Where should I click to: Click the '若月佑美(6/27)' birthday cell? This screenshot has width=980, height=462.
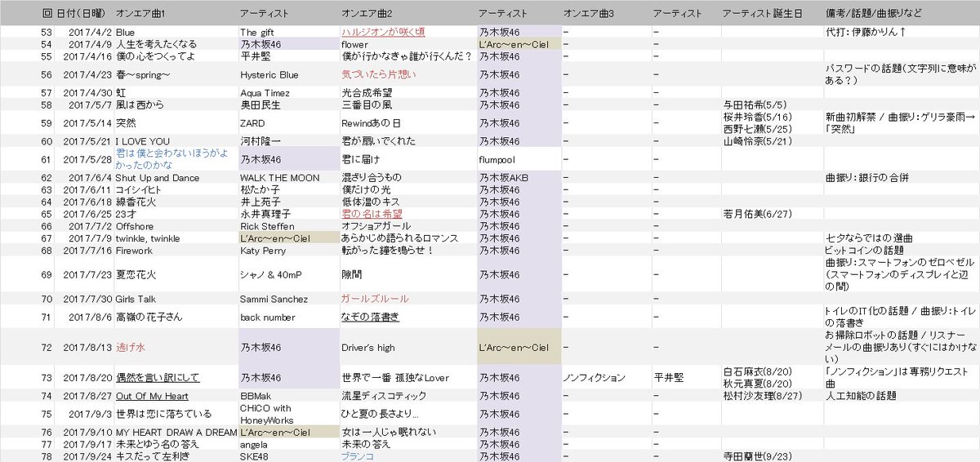tap(758, 214)
